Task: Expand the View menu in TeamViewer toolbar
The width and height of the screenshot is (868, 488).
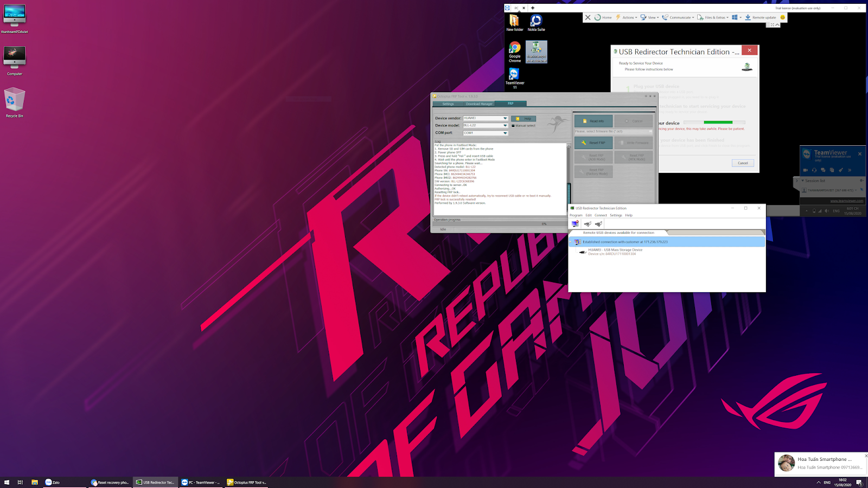Action: tap(649, 17)
